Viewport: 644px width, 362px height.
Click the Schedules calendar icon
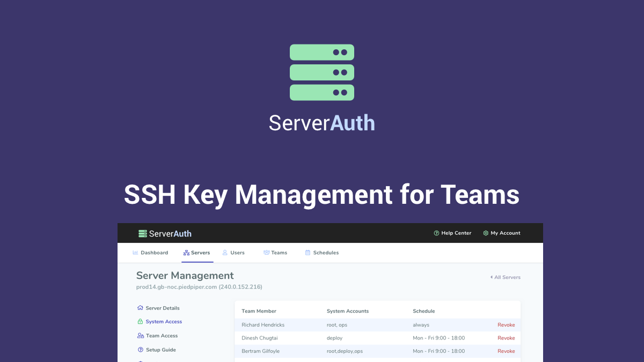coord(308,252)
